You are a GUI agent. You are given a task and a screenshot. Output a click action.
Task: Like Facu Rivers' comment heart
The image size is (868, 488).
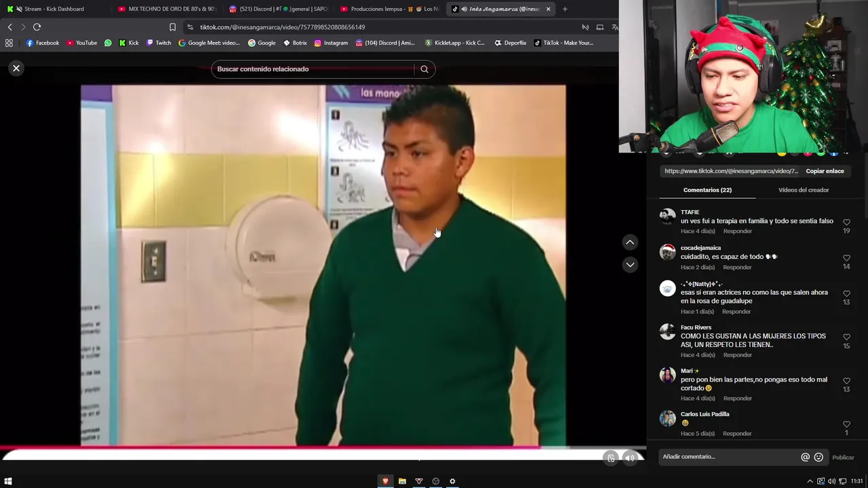click(846, 338)
